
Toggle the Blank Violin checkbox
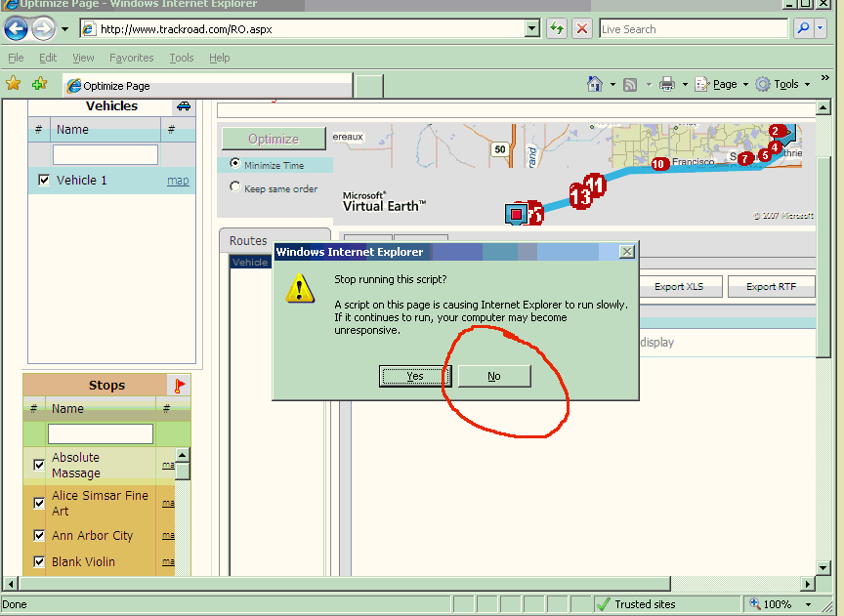pos(39,561)
